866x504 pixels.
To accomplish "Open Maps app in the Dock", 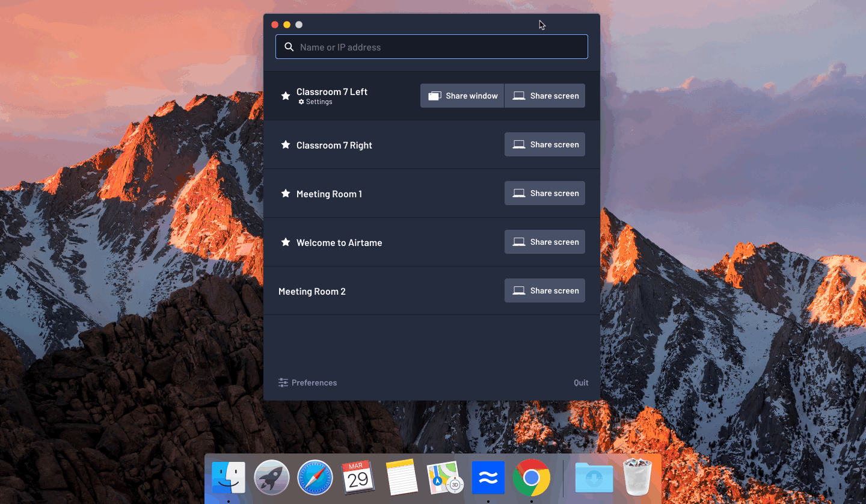I will [x=445, y=478].
